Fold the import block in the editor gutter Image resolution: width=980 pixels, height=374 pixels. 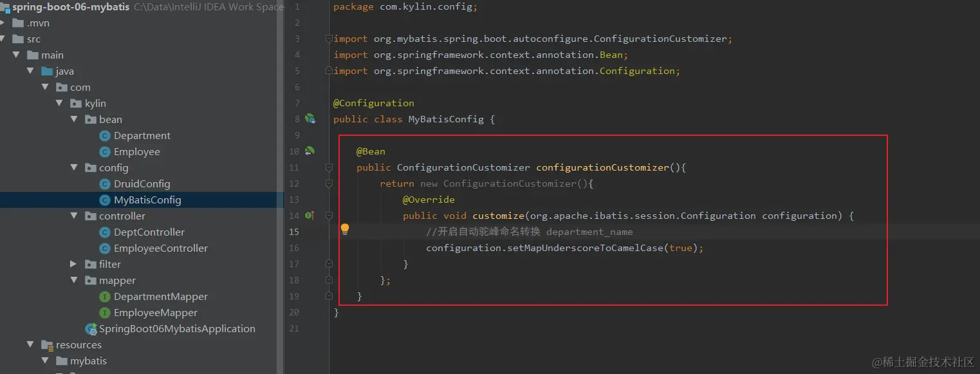pyautogui.click(x=329, y=39)
